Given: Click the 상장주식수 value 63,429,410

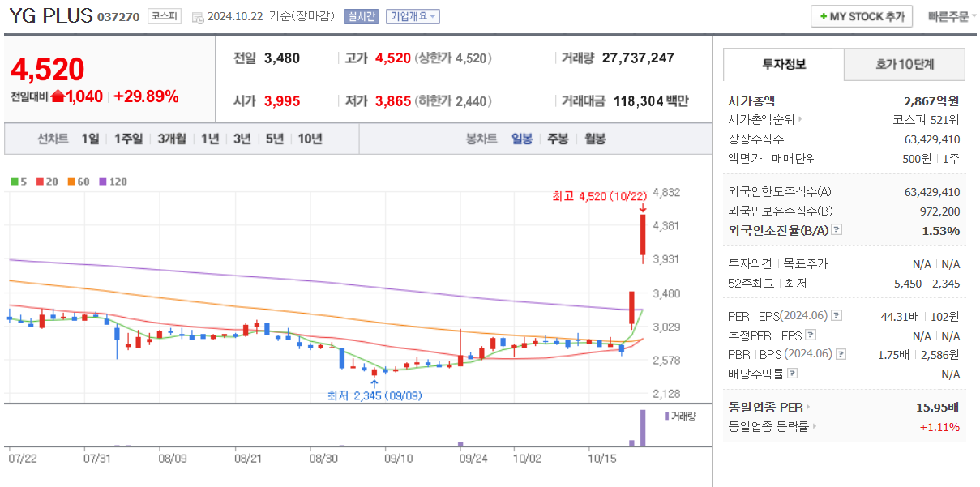Looking at the screenshot, I should pyautogui.click(x=932, y=139).
